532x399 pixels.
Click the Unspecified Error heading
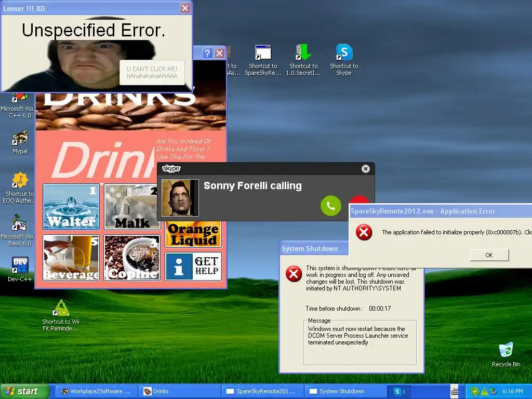94,30
